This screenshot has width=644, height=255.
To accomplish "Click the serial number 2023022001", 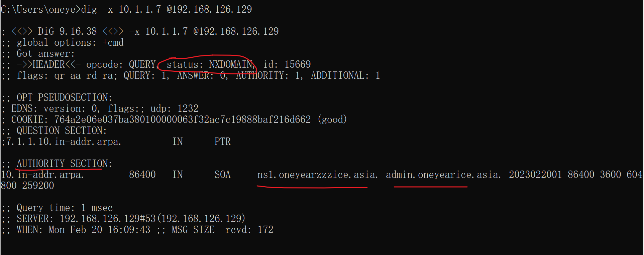I will (535, 175).
